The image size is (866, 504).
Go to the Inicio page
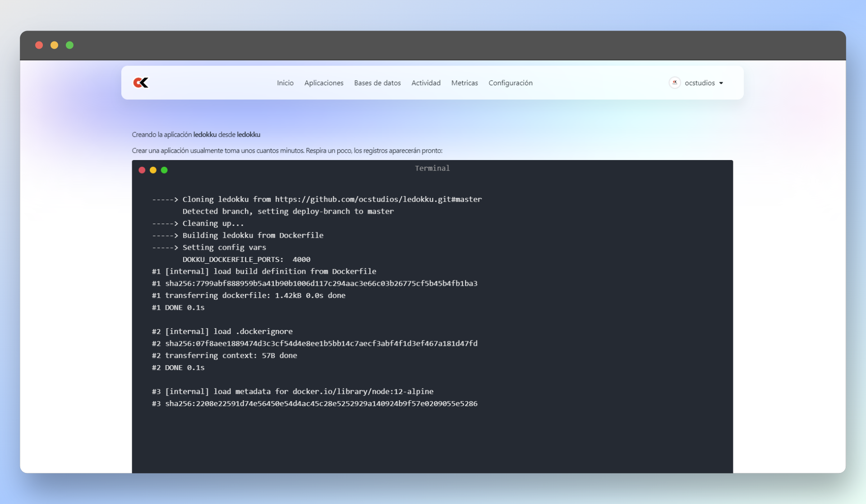tap(285, 83)
